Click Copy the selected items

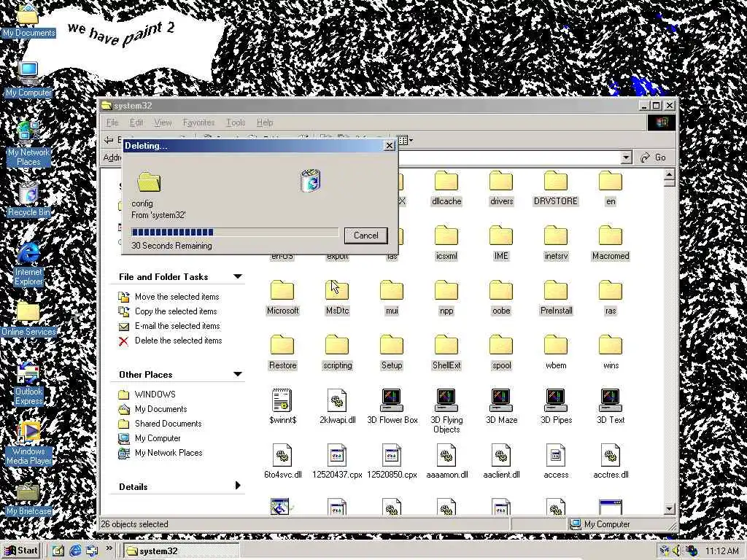tap(176, 311)
